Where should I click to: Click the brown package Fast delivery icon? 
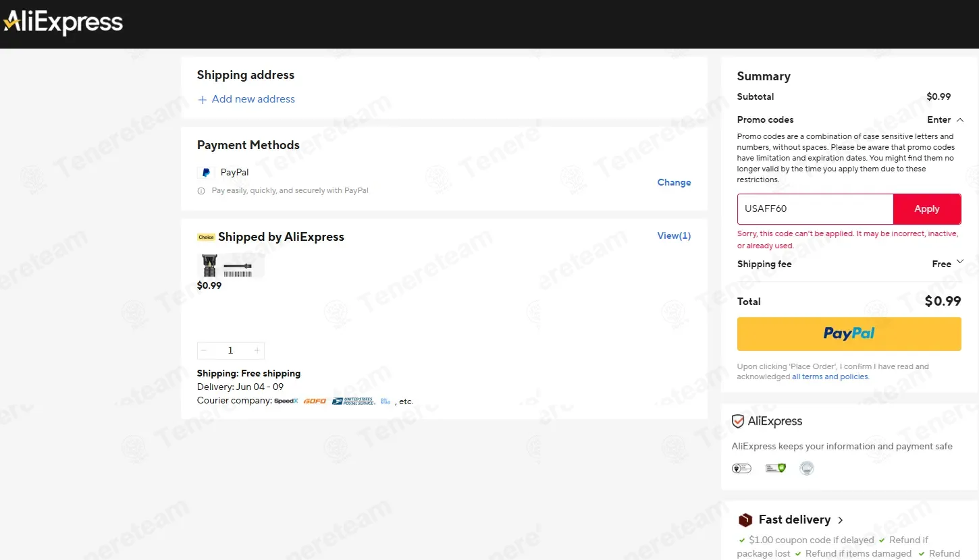point(745,520)
